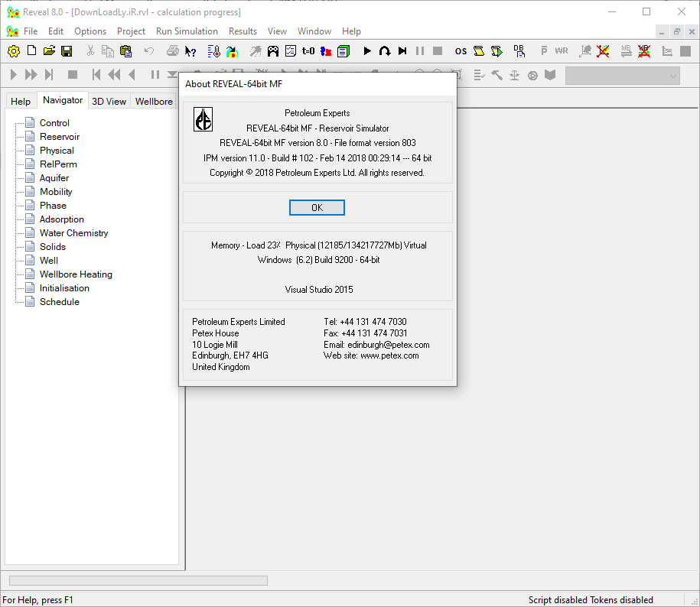Click the calculation progress bar at the bottom

[x=138, y=580]
